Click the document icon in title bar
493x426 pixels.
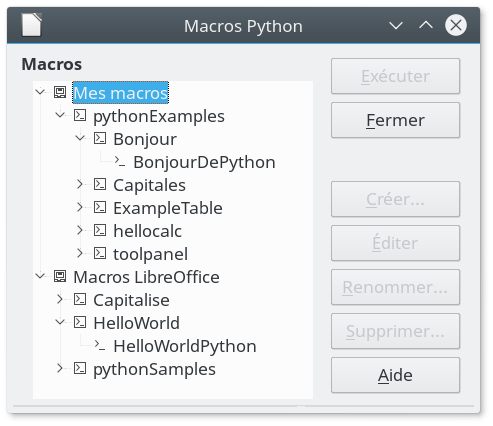point(32,25)
